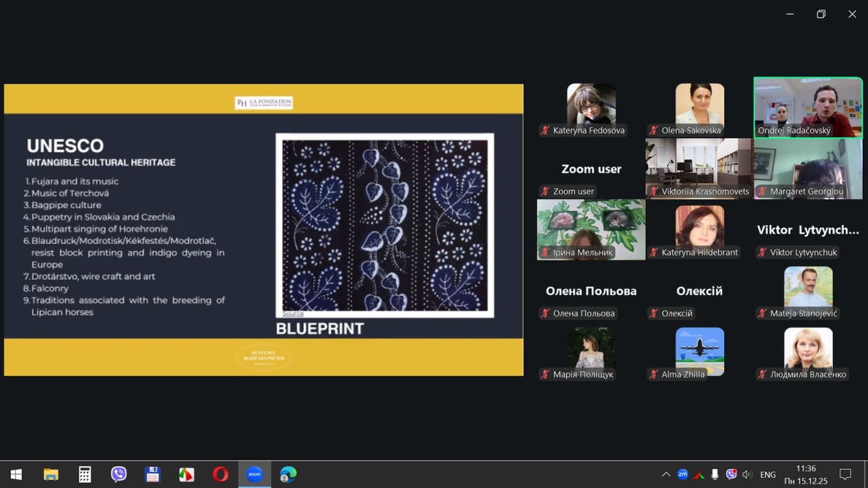Click Kateryna Fedosova's muted microphone icon

click(545, 131)
